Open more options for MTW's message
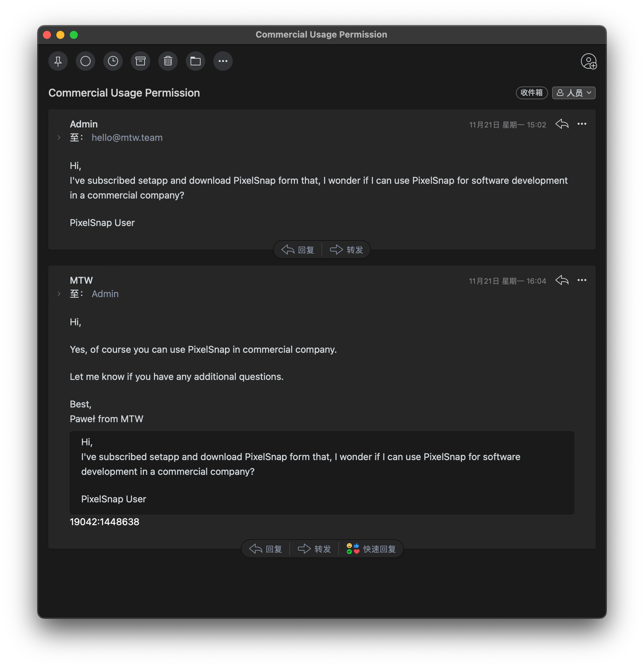 pyautogui.click(x=582, y=280)
